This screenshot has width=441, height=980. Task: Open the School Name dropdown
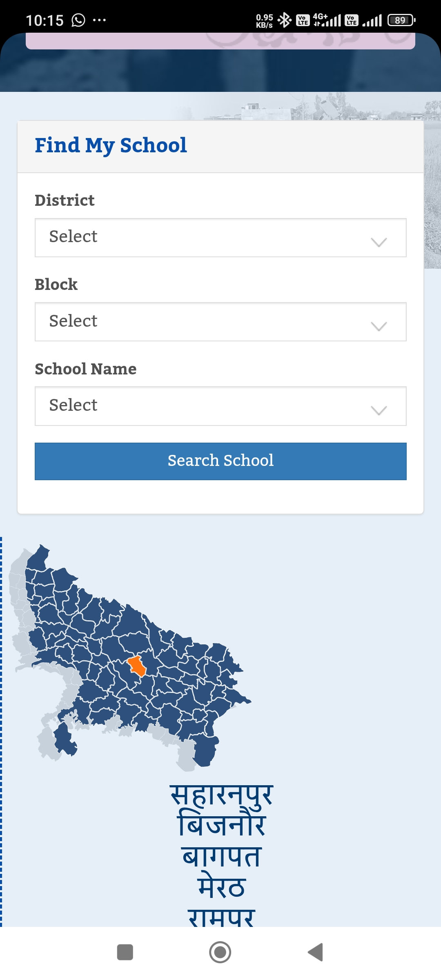click(220, 406)
